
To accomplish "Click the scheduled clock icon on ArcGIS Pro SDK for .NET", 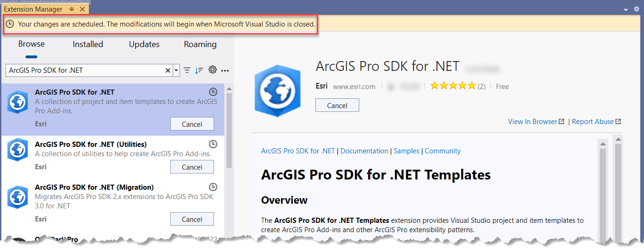I will click(x=213, y=92).
